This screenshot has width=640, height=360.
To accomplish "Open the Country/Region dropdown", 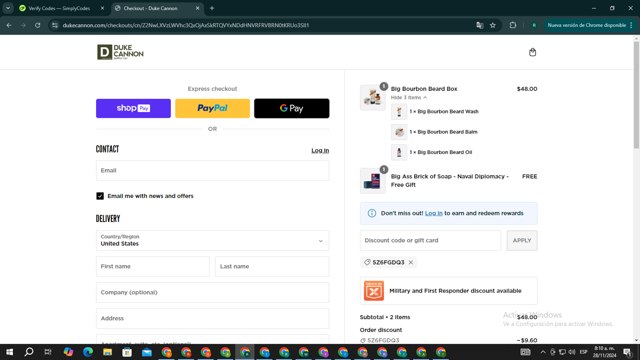I will coord(212,240).
